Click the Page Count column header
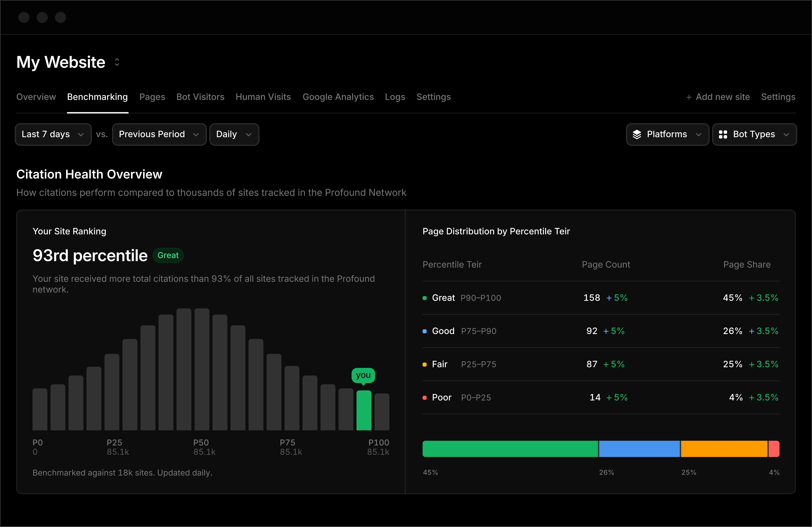Screen dimensions: 812x527 click(606, 265)
